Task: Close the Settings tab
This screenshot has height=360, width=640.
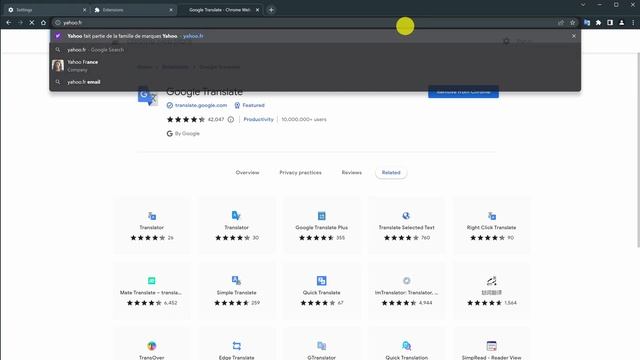Action: pos(84,10)
